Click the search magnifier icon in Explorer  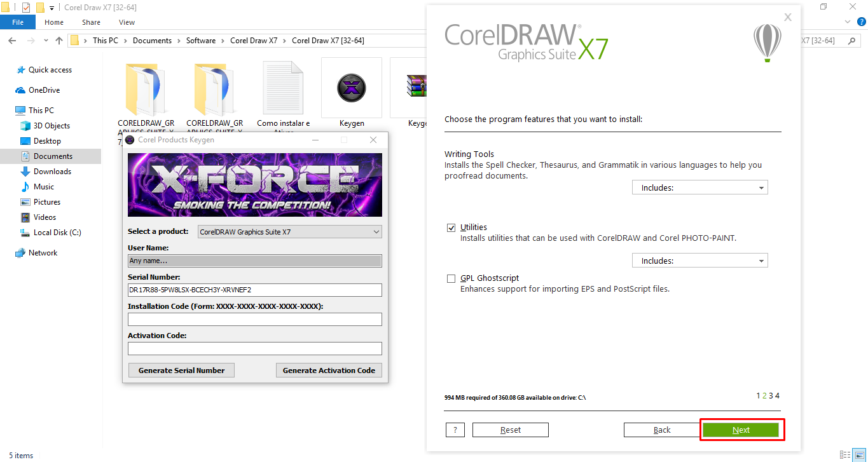[851, 40]
